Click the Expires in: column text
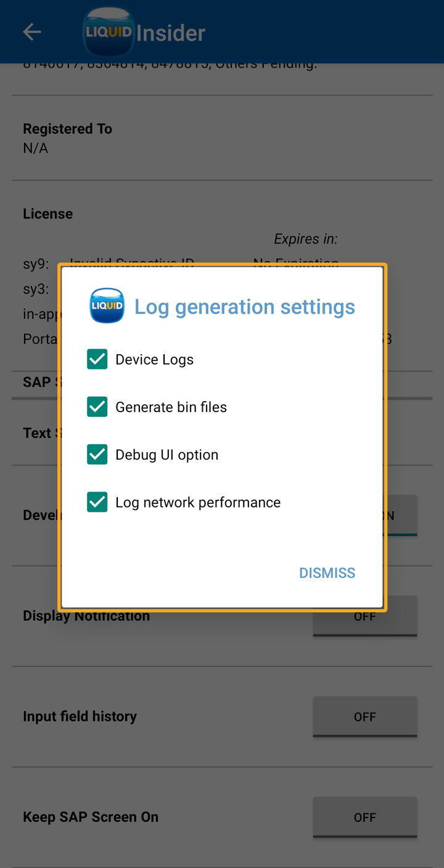 click(x=306, y=239)
